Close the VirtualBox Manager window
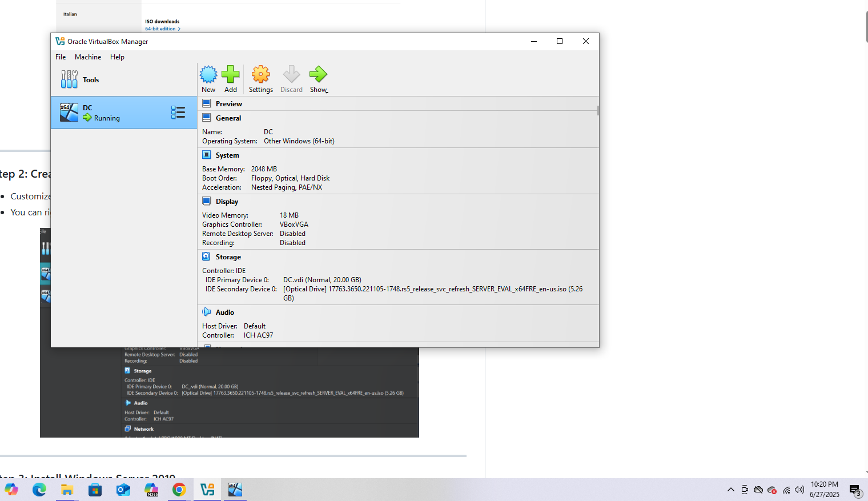The image size is (868, 501). (586, 41)
